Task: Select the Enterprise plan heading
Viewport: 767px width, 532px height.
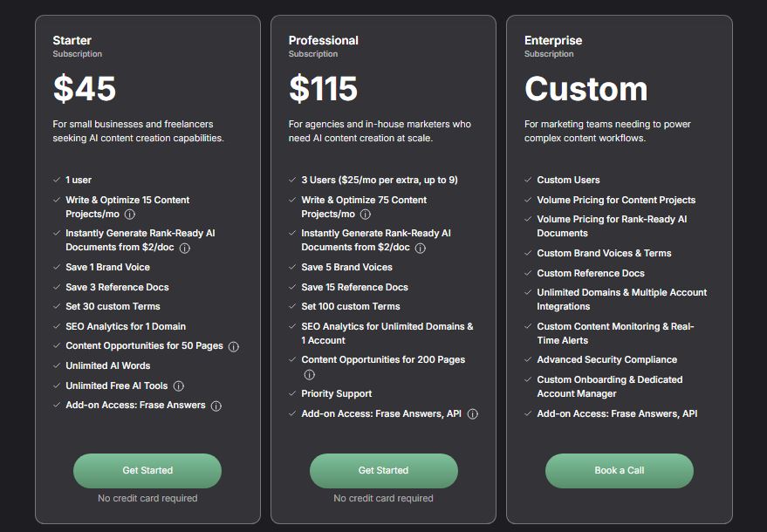Action: (553, 41)
